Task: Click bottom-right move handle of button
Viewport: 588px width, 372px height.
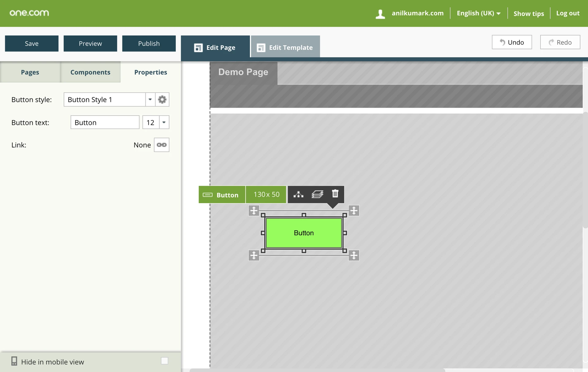Action: click(x=354, y=255)
